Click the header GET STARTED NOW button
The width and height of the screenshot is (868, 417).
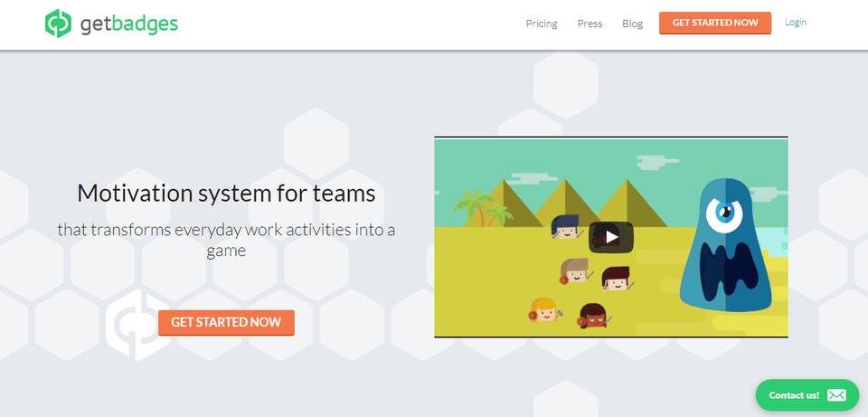coord(714,23)
